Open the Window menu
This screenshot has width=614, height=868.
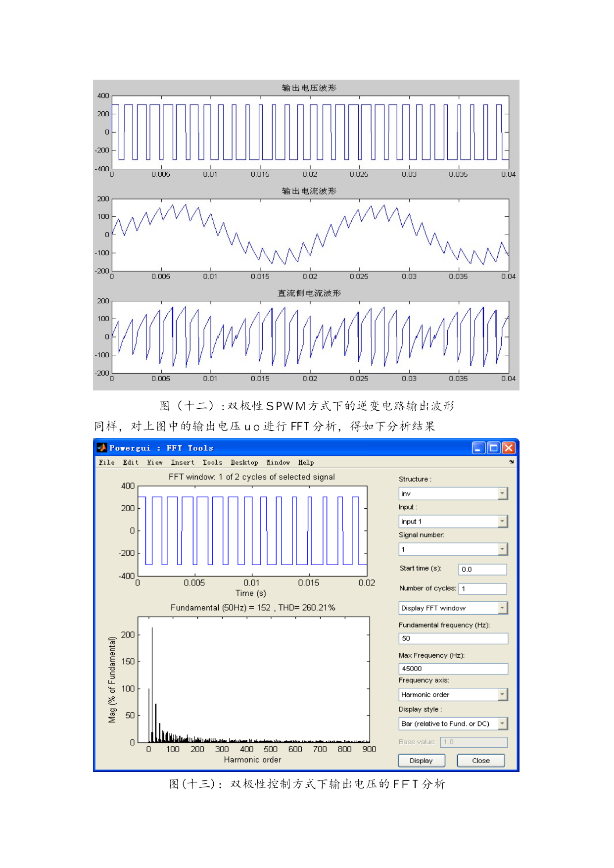click(278, 462)
